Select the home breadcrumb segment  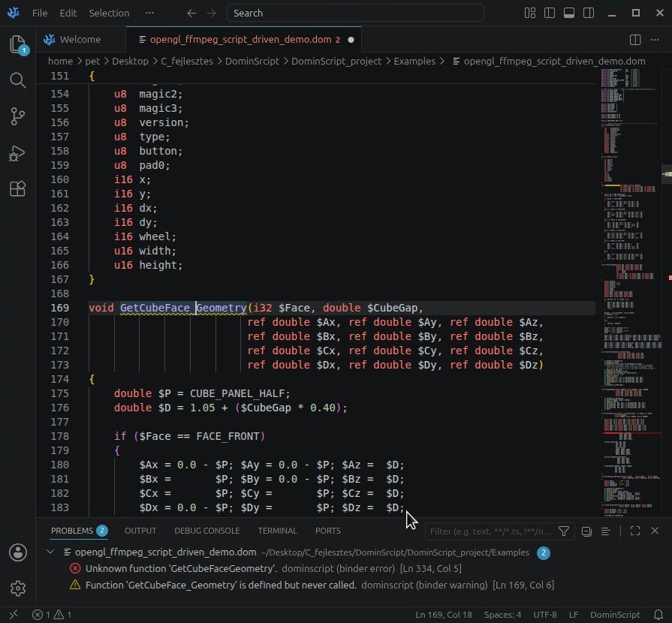60,62
